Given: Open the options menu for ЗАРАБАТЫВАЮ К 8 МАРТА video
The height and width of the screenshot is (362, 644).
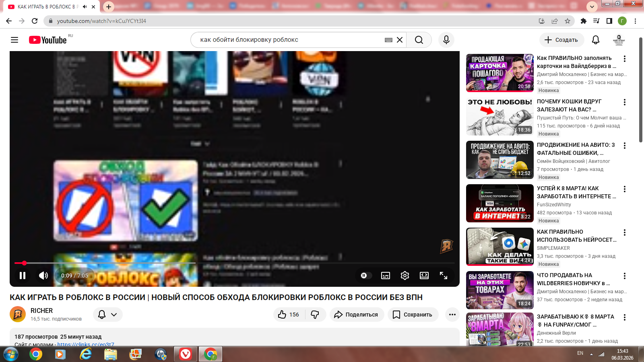Looking at the screenshot, I should pos(625,317).
